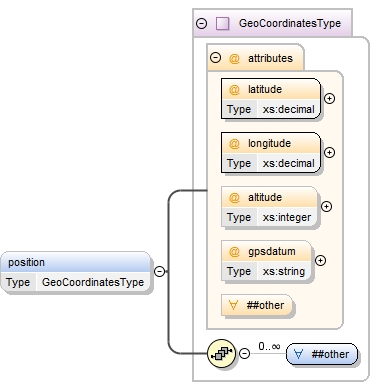
Task: Expand the gpsdatum attribute details
Action: coord(320,261)
